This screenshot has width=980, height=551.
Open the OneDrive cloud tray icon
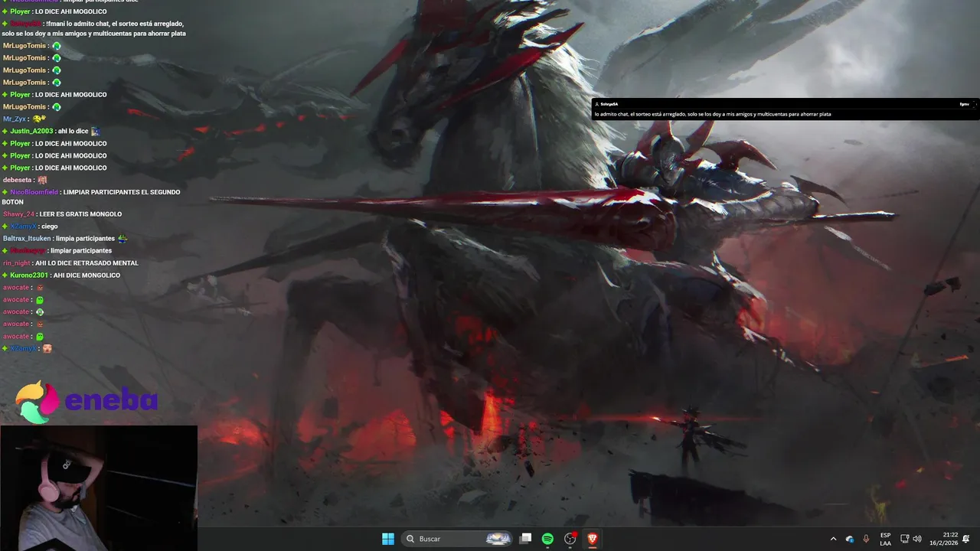pos(850,539)
